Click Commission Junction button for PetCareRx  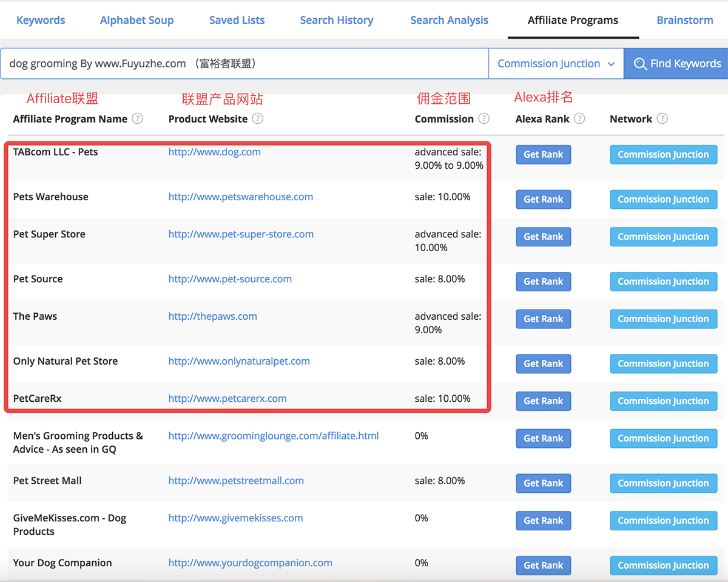(x=663, y=401)
